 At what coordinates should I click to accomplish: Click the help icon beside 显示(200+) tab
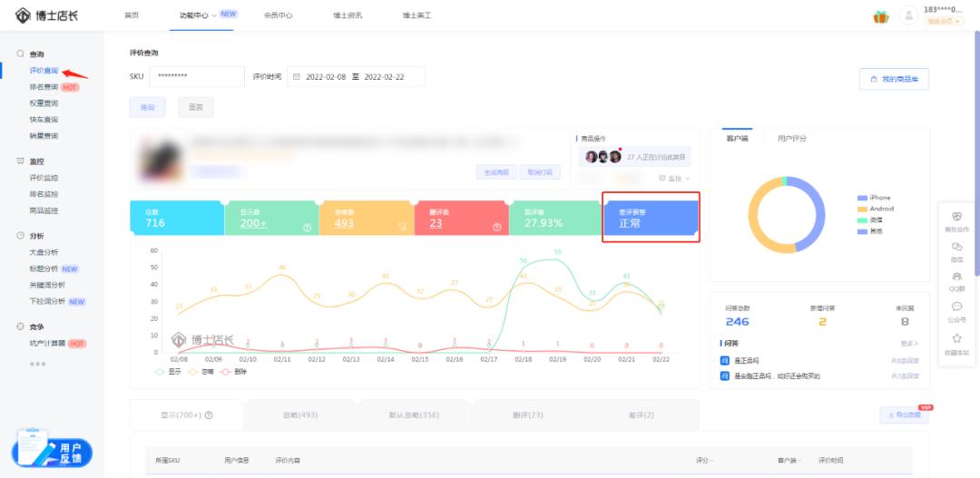[x=210, y=415]
